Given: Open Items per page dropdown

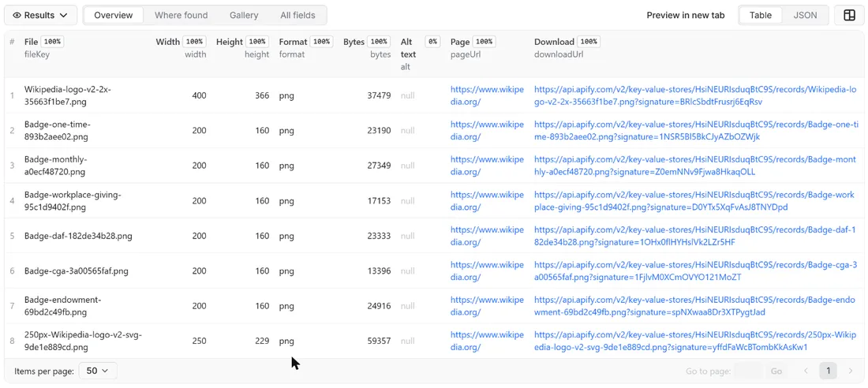Looking at the screenshot, I should pyautogui.click(x=98, y=371).
